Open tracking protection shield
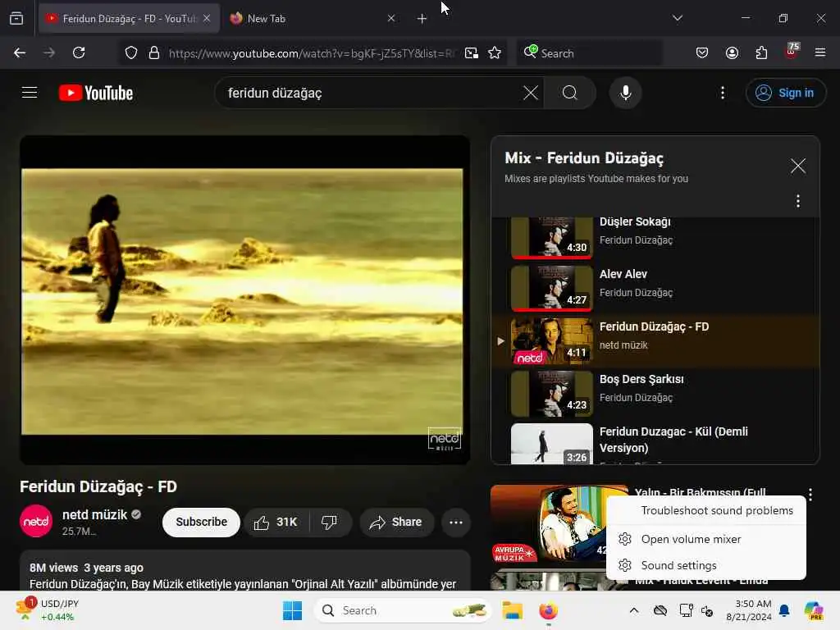The image size is (840, 630). pos(131,52)
